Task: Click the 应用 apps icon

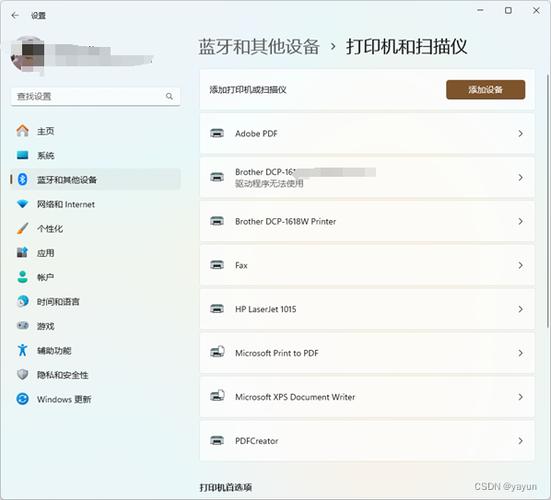Action: [x=22, y=252]
